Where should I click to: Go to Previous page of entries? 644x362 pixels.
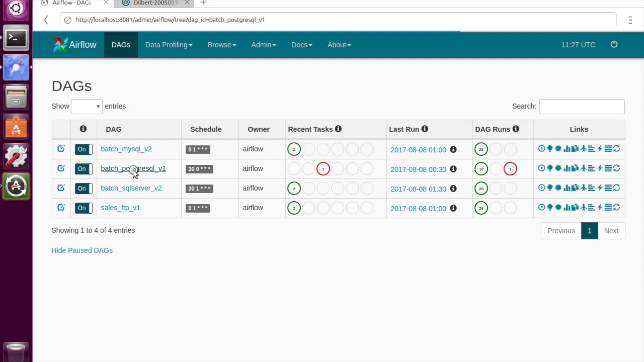[561, 231]
